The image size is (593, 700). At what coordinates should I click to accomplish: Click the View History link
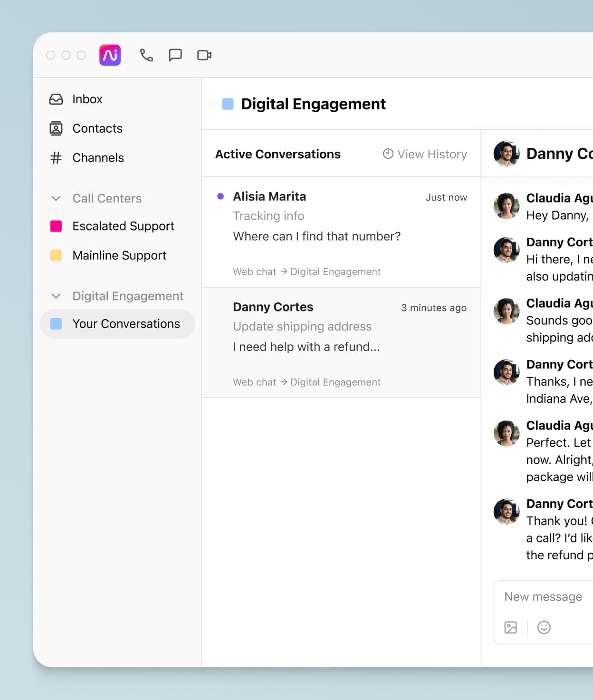point(425,154)
